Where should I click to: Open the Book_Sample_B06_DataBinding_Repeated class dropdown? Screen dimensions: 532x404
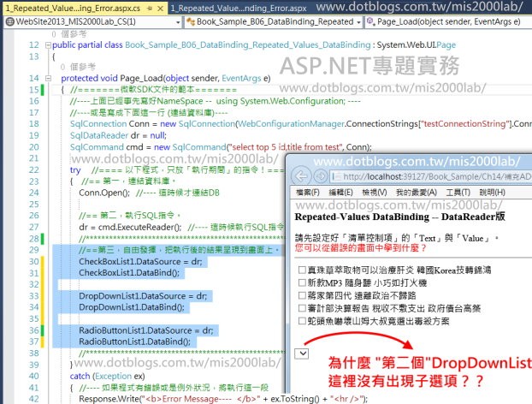coord(358,22)
